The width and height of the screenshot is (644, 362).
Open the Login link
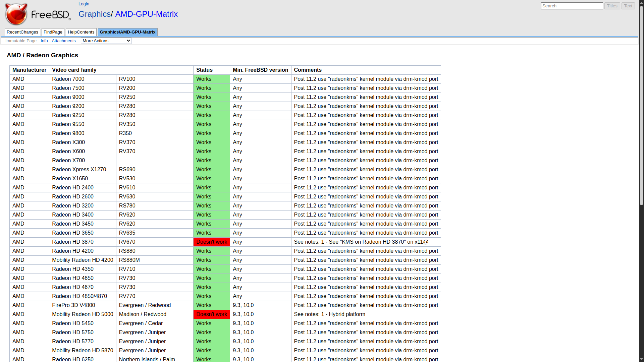point(84,4)
